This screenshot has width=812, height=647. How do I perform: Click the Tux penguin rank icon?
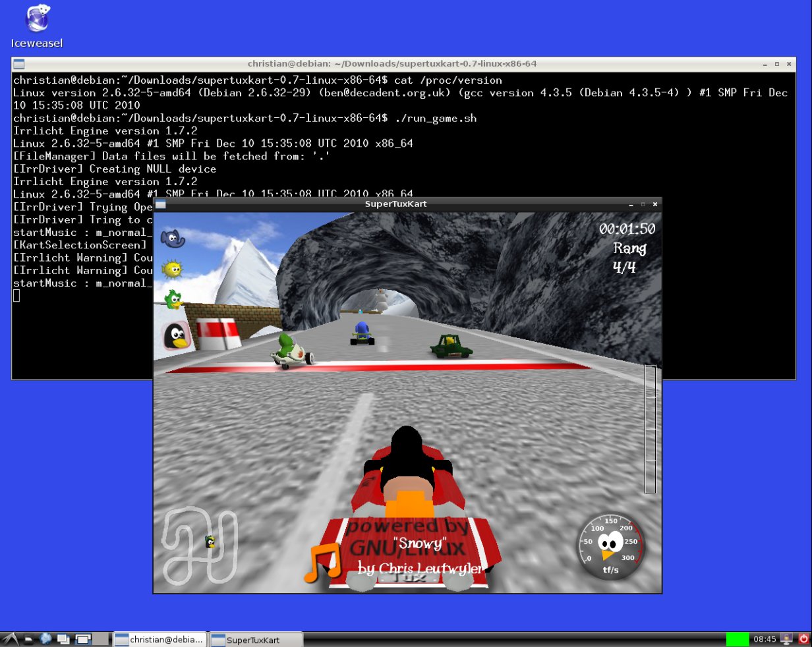click(x=177, y=335)
